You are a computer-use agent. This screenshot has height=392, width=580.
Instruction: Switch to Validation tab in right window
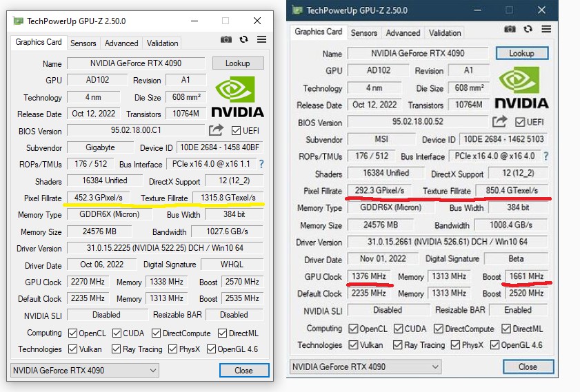[445, 33]
